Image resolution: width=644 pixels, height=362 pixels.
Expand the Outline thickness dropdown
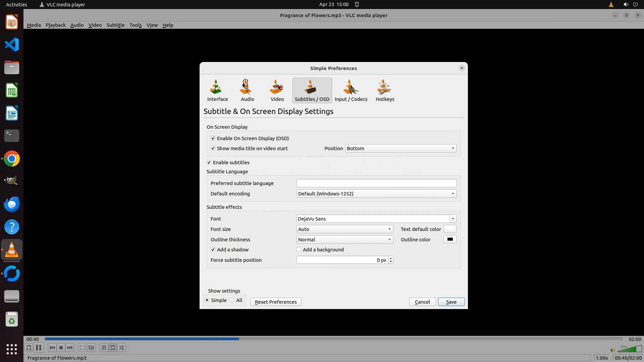point(344,239)
